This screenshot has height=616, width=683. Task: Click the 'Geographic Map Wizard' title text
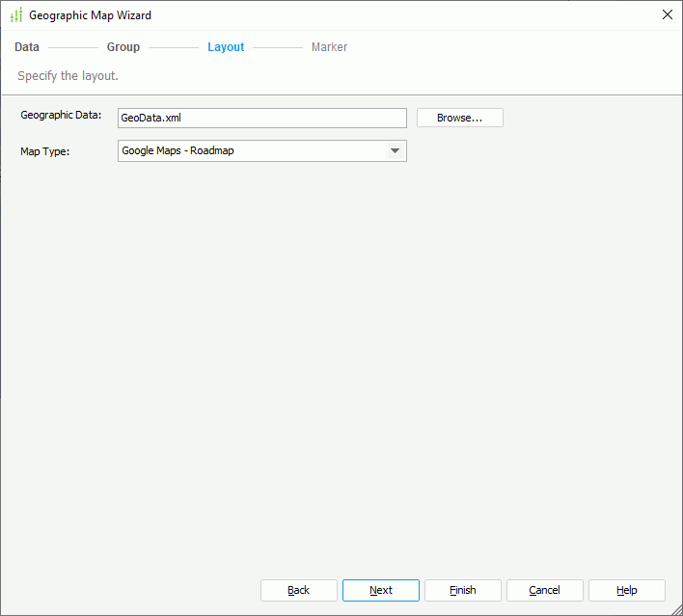[x=90, y=15]
